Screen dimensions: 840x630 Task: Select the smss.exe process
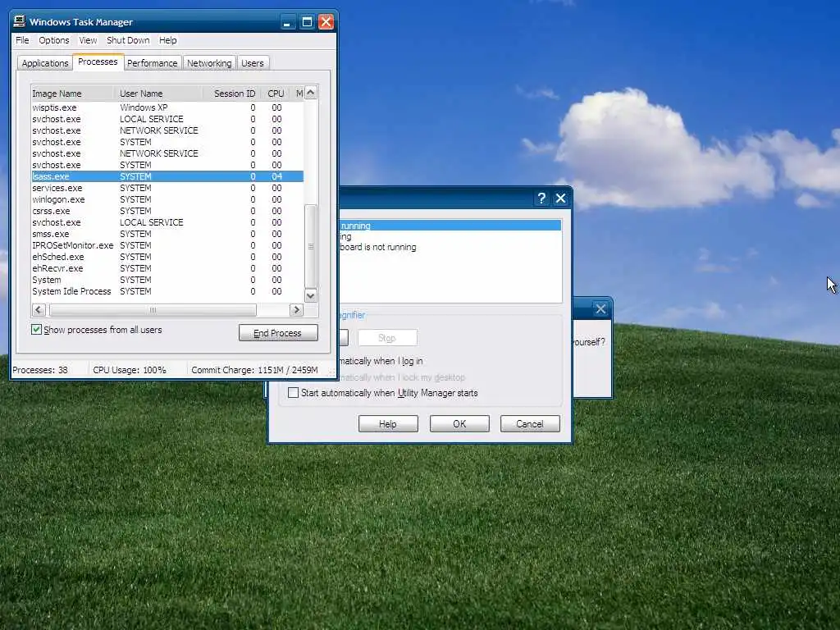coord(167,234)
